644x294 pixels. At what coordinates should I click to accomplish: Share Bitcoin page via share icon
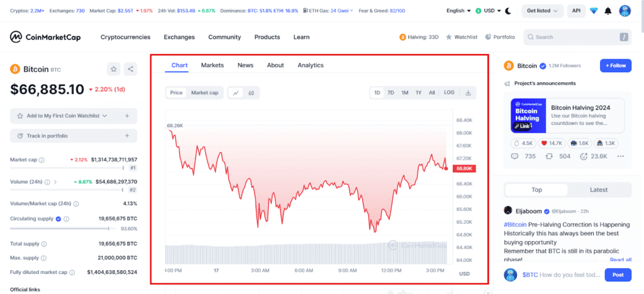tap(131, 69)
